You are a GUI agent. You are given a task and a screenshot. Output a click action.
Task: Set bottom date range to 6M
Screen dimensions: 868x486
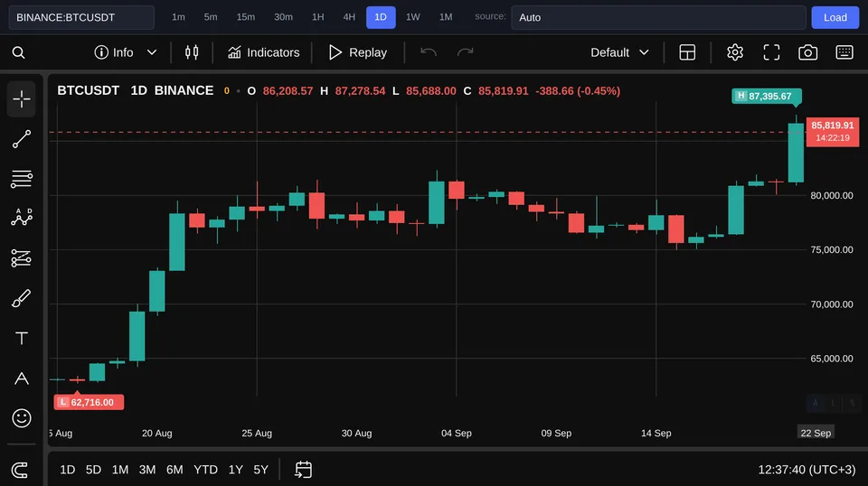[x=175, y=470]
